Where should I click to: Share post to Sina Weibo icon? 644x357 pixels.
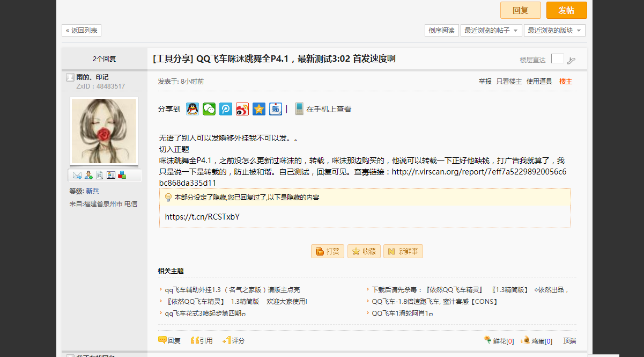tap(242, 108)
